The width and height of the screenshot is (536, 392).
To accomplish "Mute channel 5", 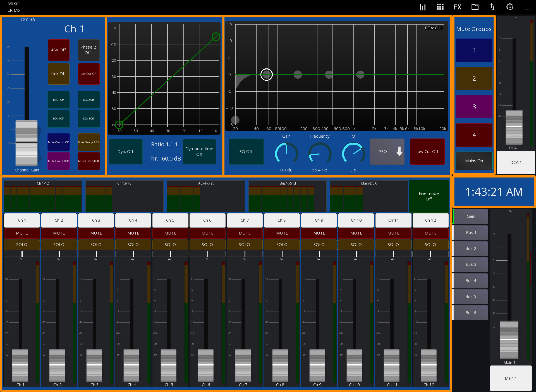I will pos(170,233).
